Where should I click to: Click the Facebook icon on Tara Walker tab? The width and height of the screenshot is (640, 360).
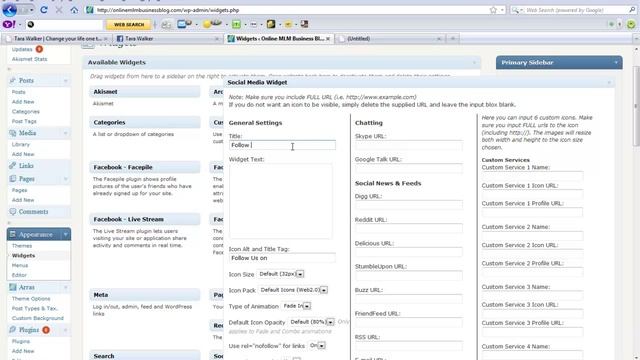point(120,39)
